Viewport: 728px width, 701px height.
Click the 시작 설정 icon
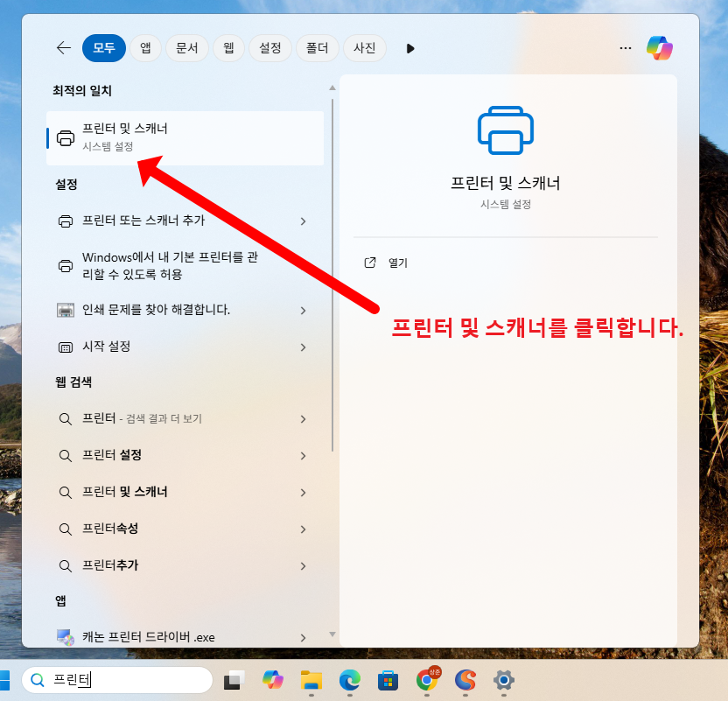[65, 347]
